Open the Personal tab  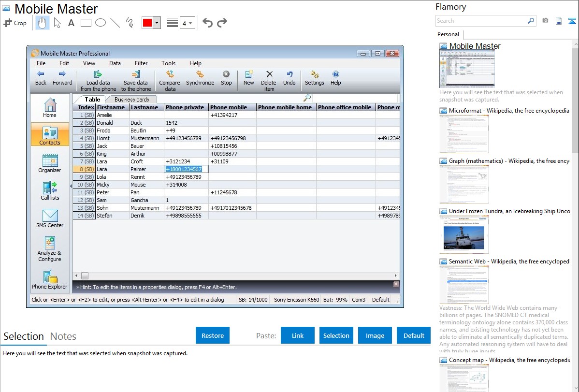tap(448, 34)
